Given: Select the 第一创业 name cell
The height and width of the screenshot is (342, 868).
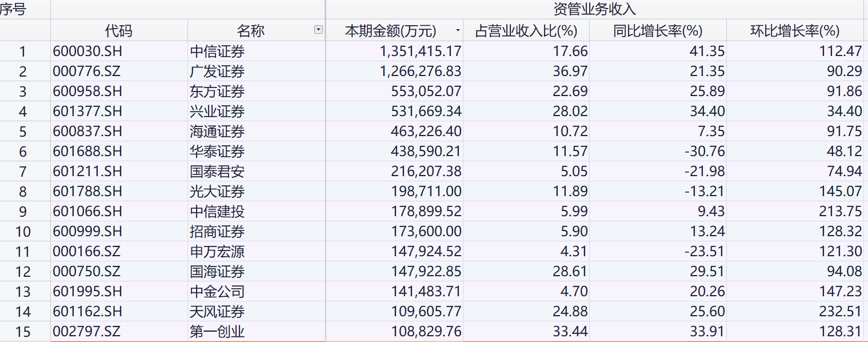Looking at the screenshot, I should (257, 332).
